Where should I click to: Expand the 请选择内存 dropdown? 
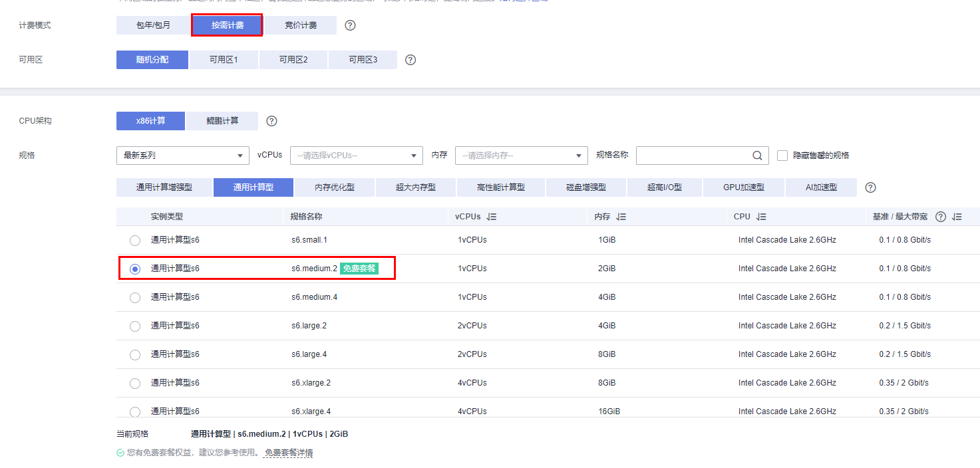[521, 156]
